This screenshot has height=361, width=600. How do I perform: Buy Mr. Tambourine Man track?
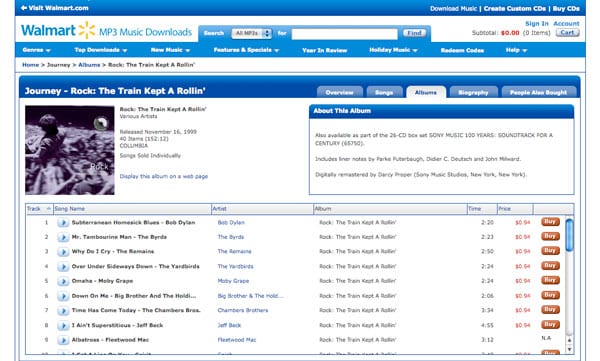(x=550, y=236)
